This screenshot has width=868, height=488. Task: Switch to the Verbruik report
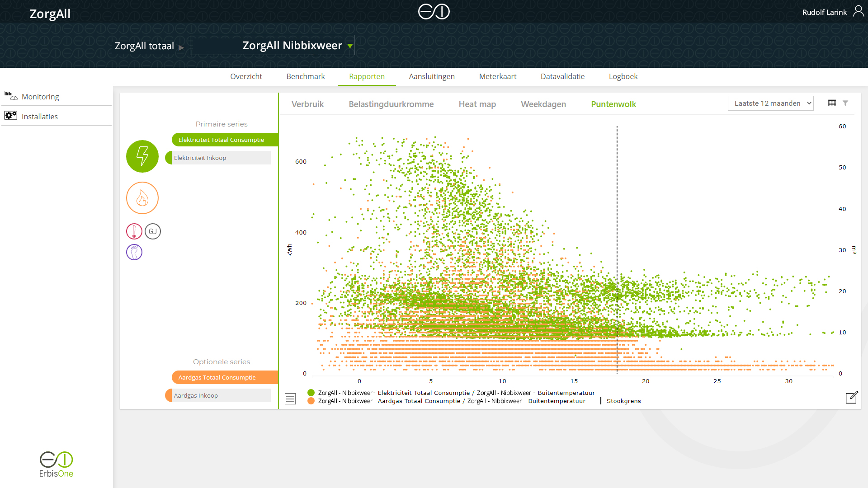coord(307,104)
